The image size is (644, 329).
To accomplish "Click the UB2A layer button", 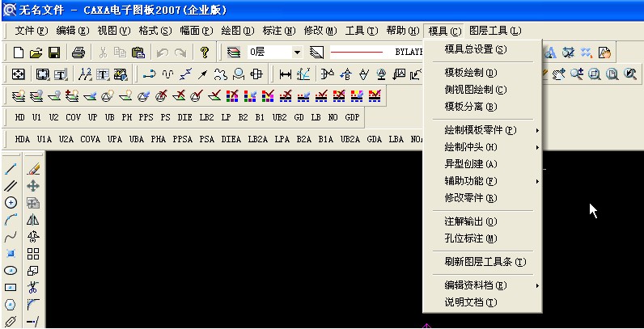I will pyautogui.click(x=350, y=139).
